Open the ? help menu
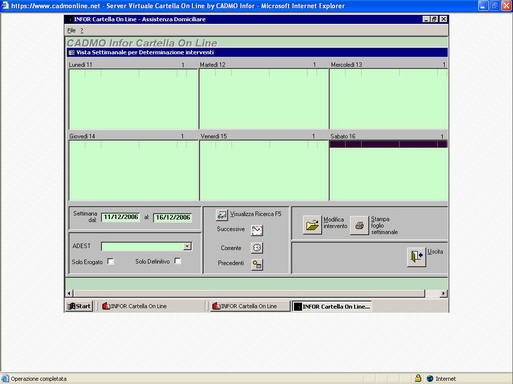This screenshot has width=513, height=384. (x=82, y=31)
